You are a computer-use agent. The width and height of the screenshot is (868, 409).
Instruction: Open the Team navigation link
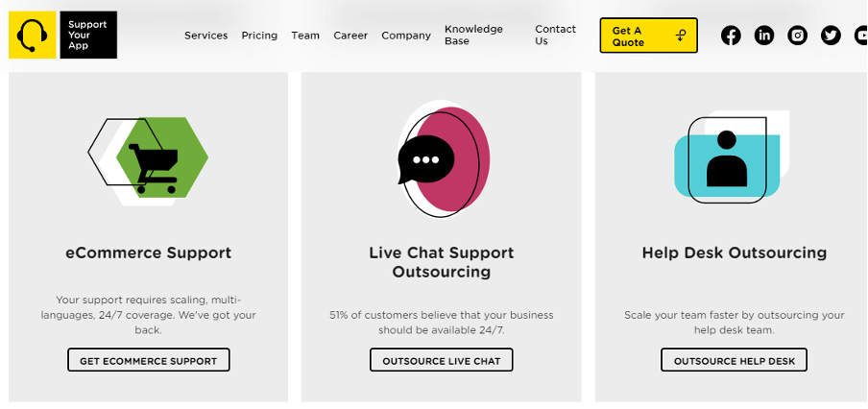305,36
